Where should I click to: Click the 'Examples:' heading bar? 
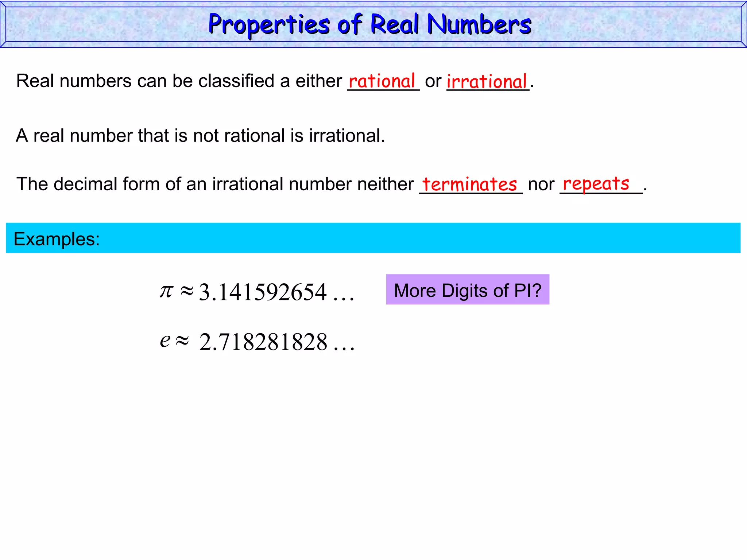point(373,238)
